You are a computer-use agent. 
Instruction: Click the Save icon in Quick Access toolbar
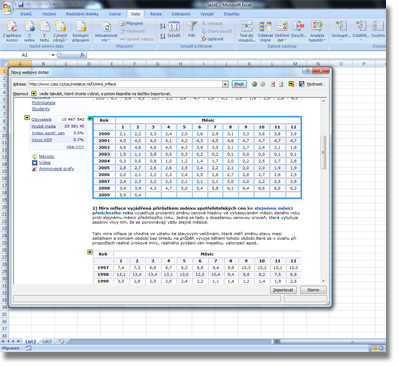tap(21, 5)
